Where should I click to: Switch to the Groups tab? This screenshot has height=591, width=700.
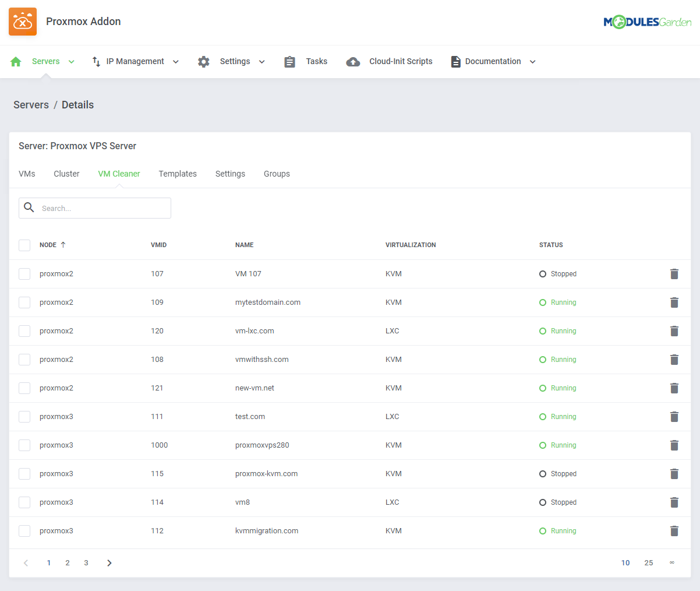[x=277, y=174]
